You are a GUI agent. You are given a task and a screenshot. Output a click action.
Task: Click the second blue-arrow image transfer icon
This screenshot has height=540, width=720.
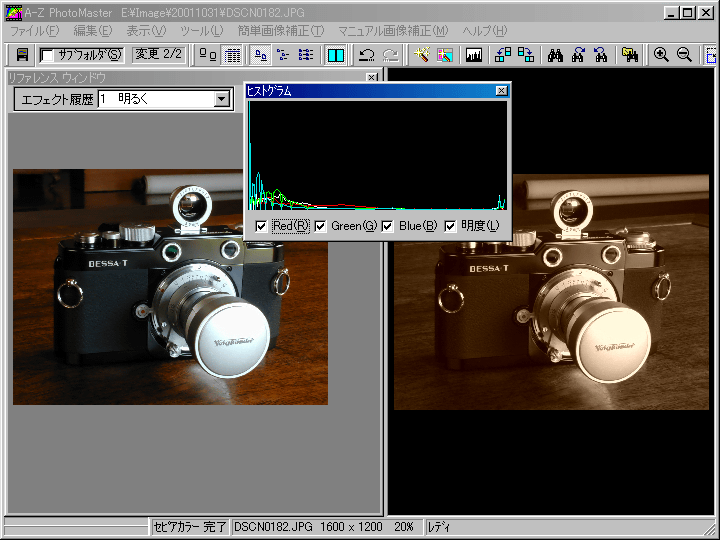pos(526,55)
